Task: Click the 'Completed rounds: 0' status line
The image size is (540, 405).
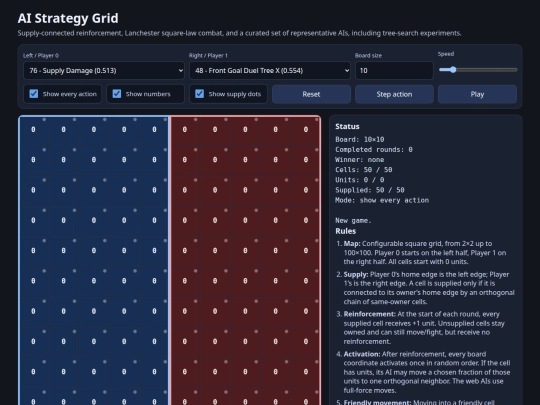Action: [x=374, y=149]
